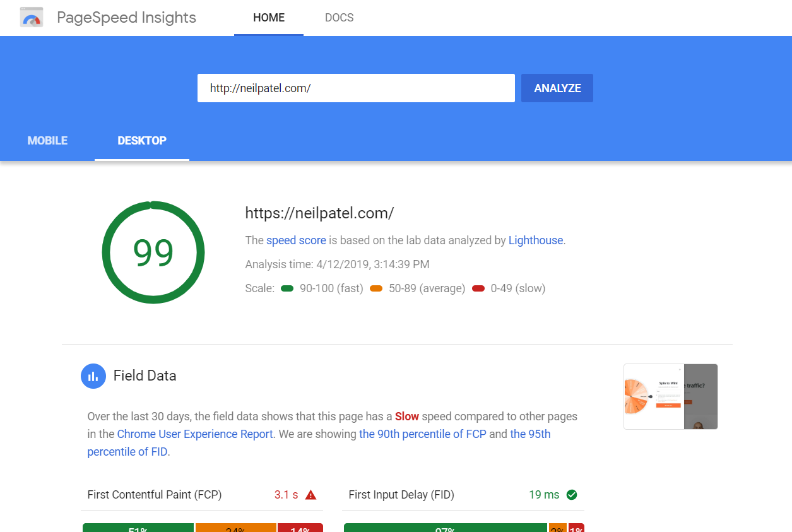
Task: Click the PageSpeed Insights logo icon
Action: pyautogui.click(x=32, y=17)
